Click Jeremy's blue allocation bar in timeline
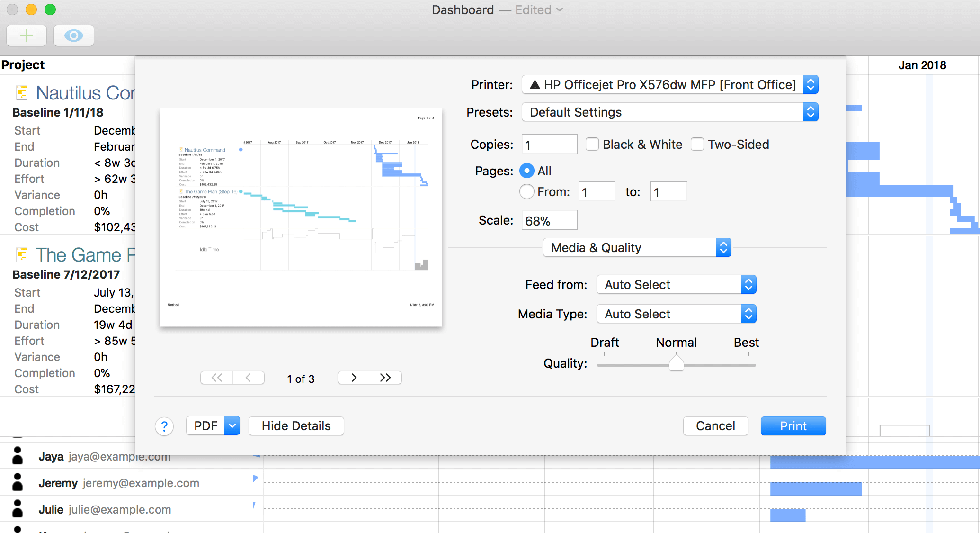Screen dimensions: 980x533 (816, 488)
